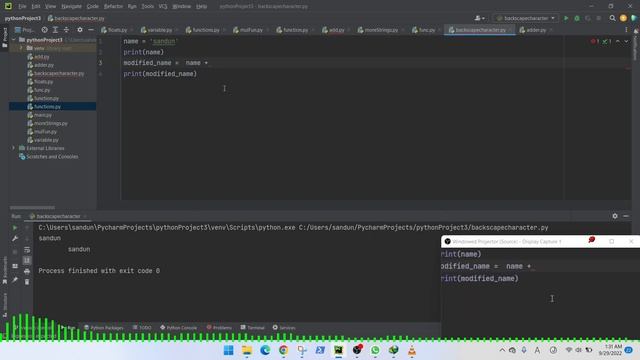Open Run panel gear settings
Viewport: 640px width, 360px height.
point(615,216)
